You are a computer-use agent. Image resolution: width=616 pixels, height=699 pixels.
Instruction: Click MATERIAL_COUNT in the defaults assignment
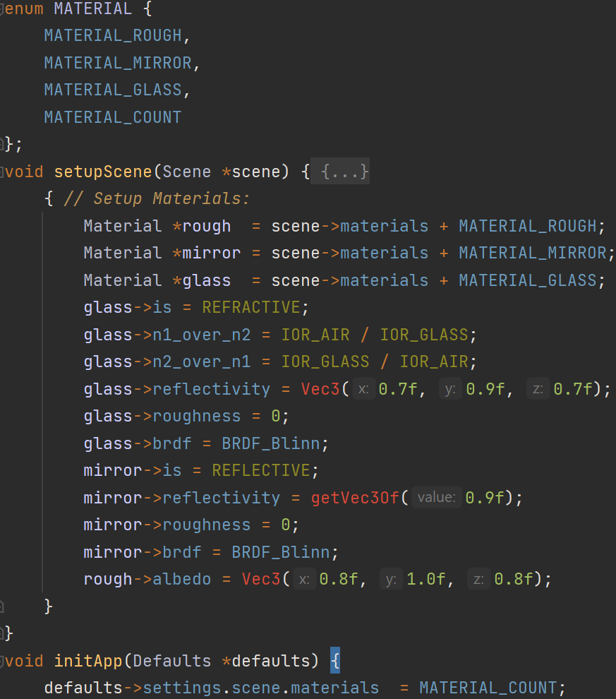[x=488, y=688]
